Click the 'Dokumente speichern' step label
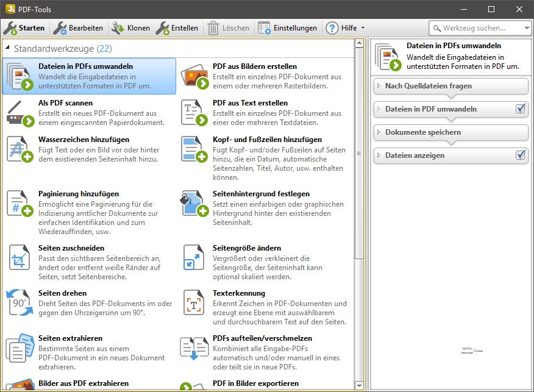 point(423,132)
